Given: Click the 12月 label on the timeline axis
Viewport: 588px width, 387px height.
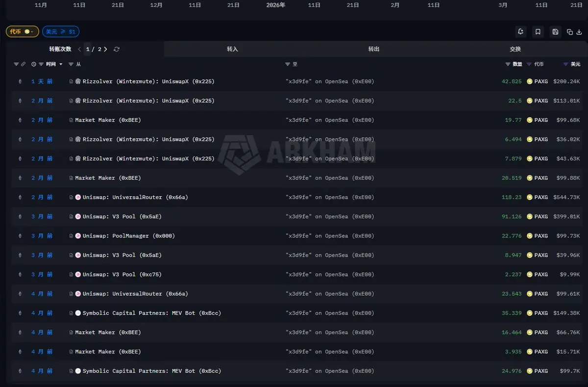Looking at the screenshot, I should tap(156, 5).
